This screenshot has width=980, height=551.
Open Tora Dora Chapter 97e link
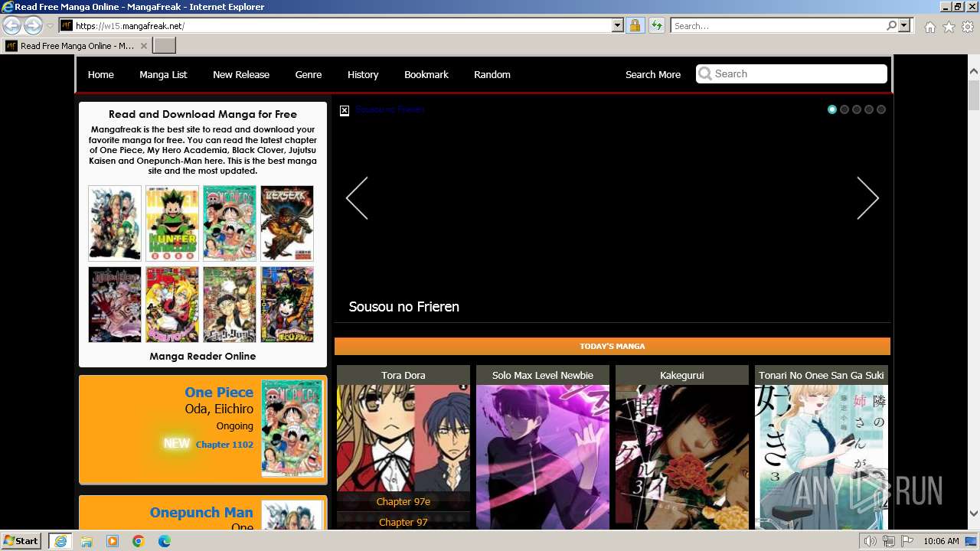(403, 501)
